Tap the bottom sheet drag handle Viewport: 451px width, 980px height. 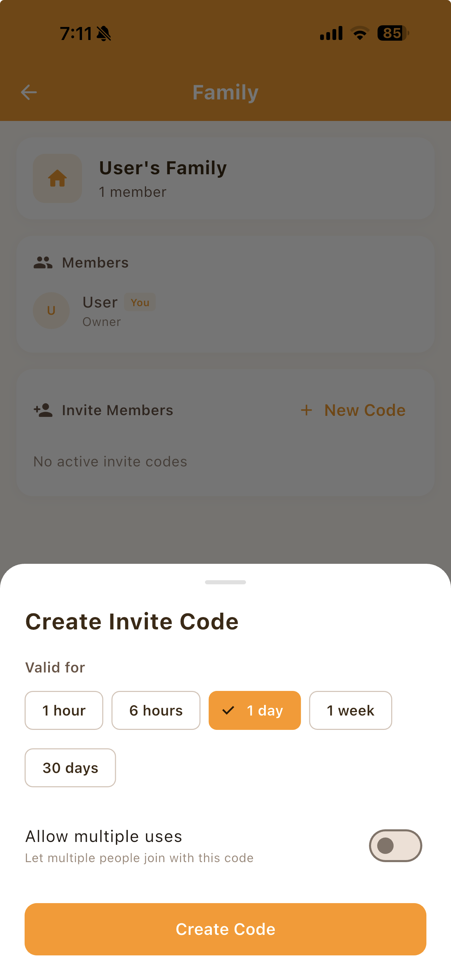pos(225,582)
